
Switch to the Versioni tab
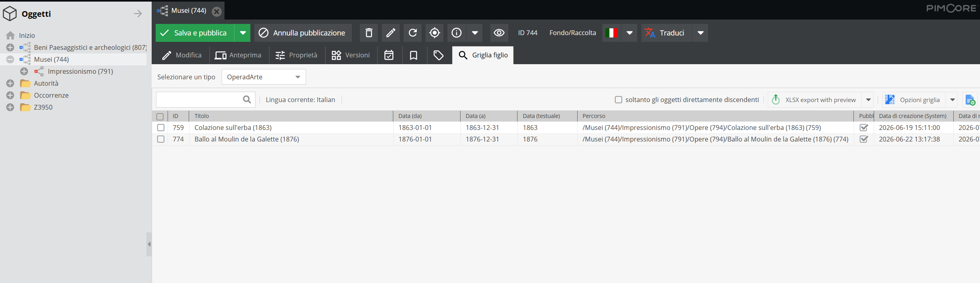coord(351,55)
